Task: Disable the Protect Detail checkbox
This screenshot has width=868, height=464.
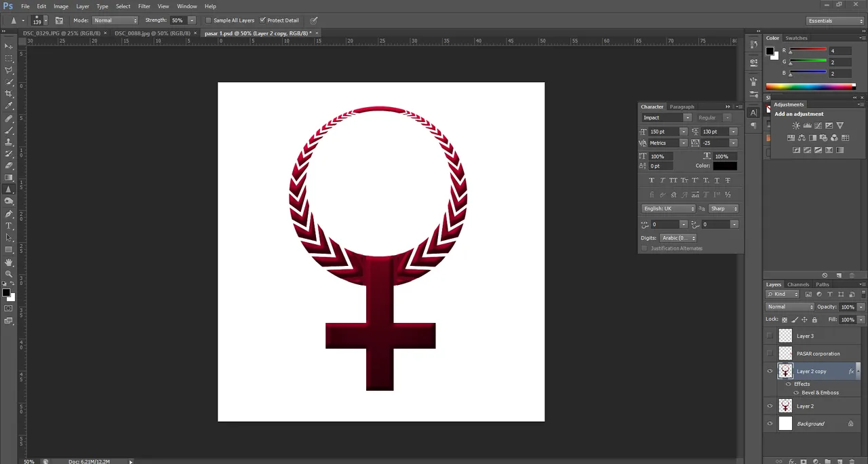Action: pyautogui.click(x=262, y=20)
